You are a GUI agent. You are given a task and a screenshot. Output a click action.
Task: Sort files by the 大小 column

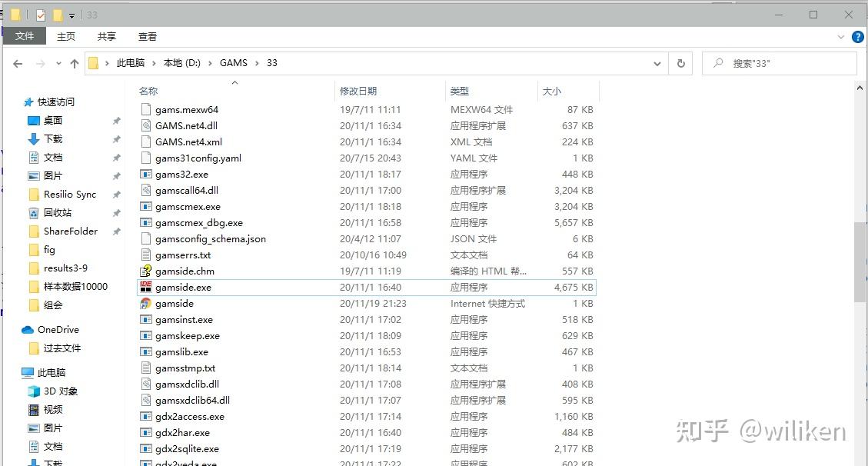pos(551,91)
